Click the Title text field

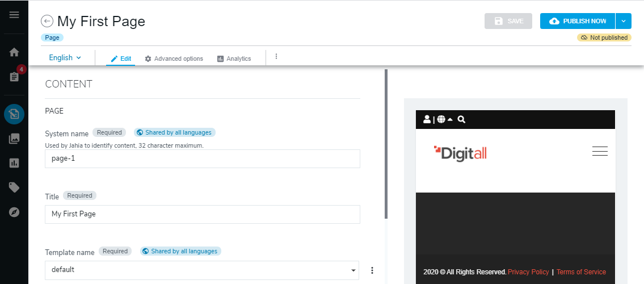pos(203,214)
